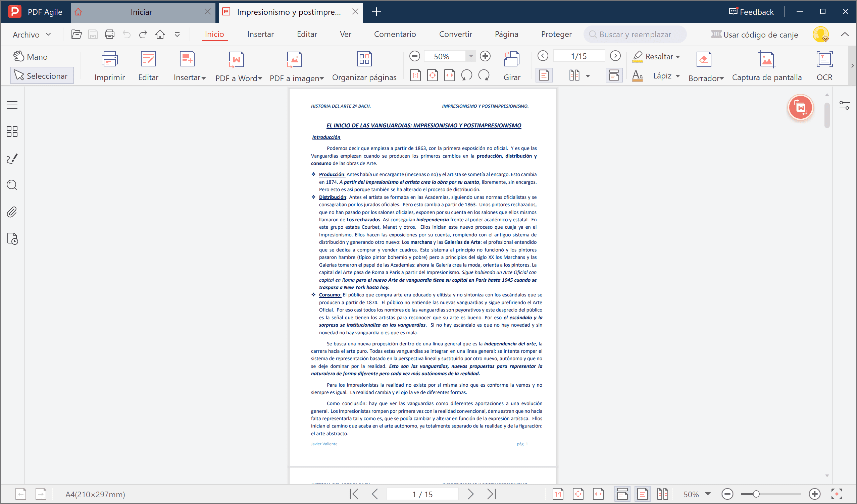Fit page view in ribbon
Viewport: 857px width, 504px height.
pos(432,75)
